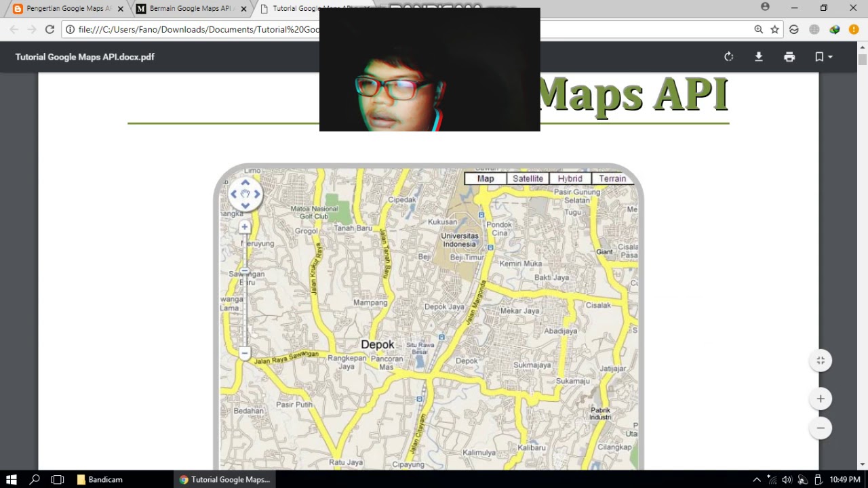Bookmark this page with the star

coord(774,29)
